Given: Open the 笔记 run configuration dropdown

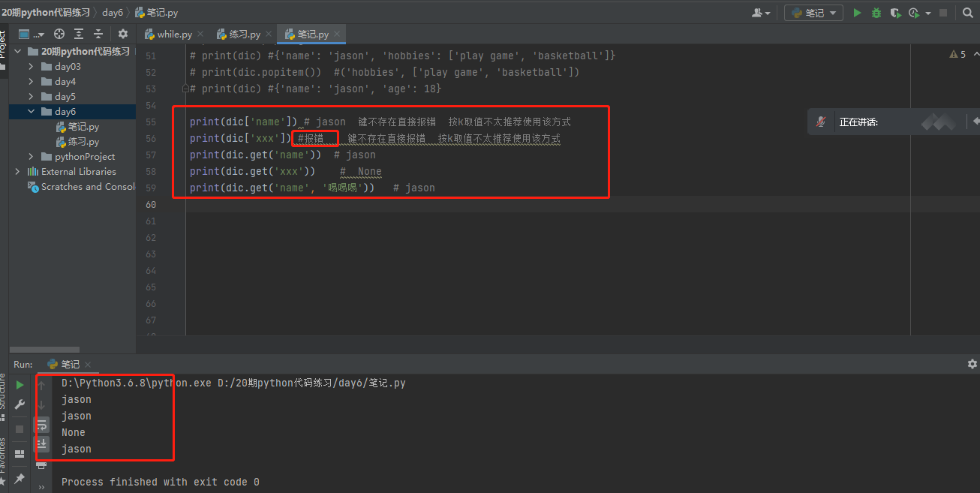Looking at the screenshot, I should 814,13.
